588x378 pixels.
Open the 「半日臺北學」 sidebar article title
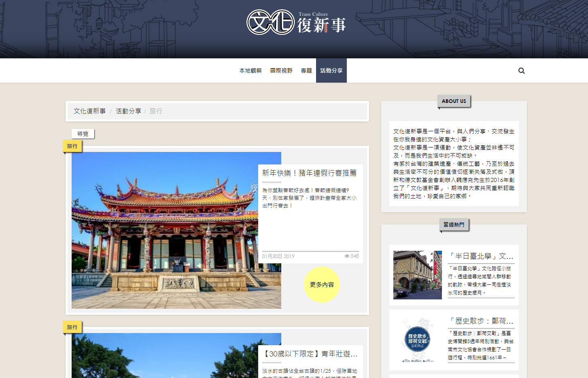(481, 256)
